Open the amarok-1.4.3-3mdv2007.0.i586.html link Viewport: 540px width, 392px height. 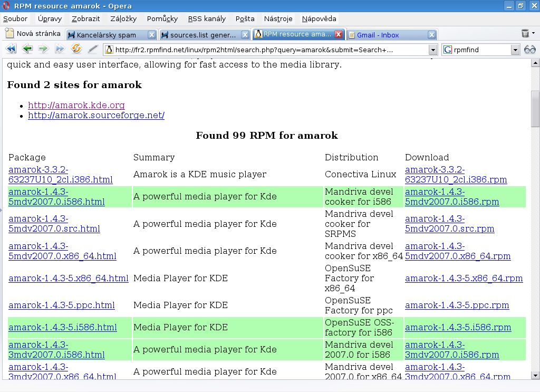[56, 350]
